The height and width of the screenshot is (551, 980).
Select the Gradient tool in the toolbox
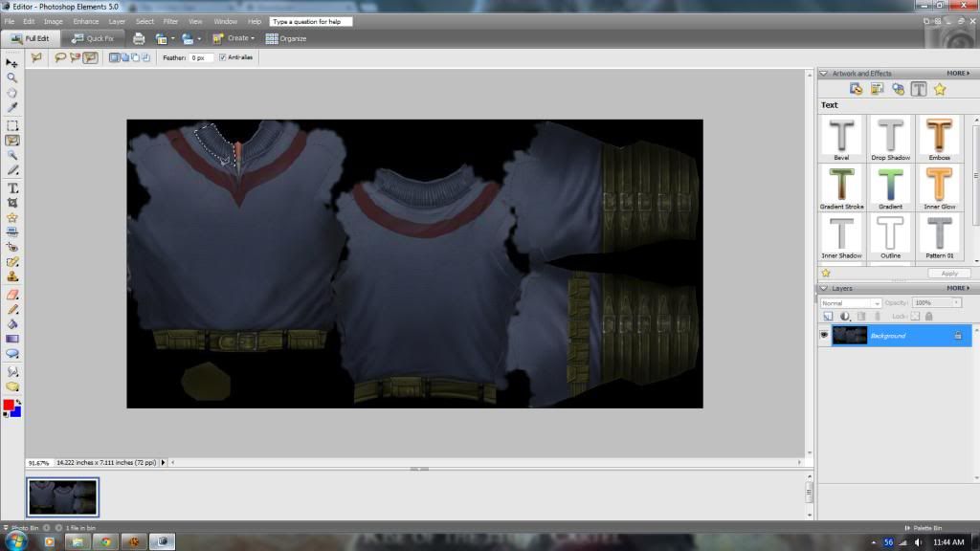tap(11, 339)
